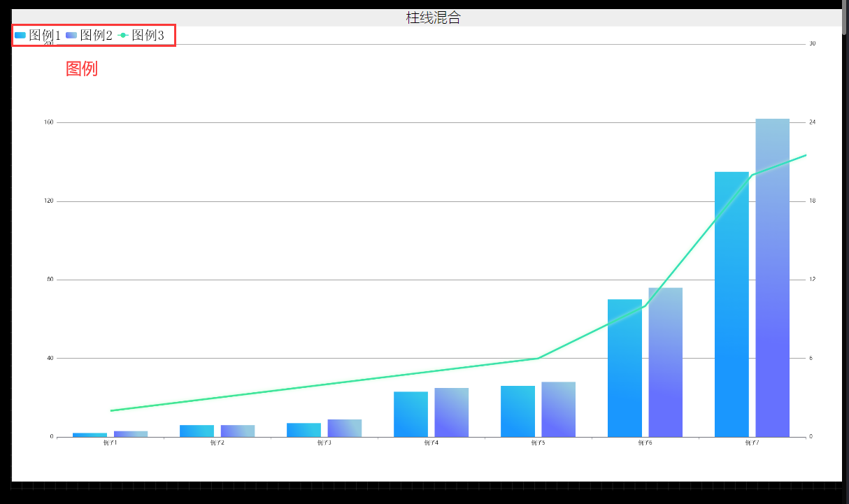849x504 pixels.
Task: Click the green line point above 例子5
Action: click(x=537, y=359)
